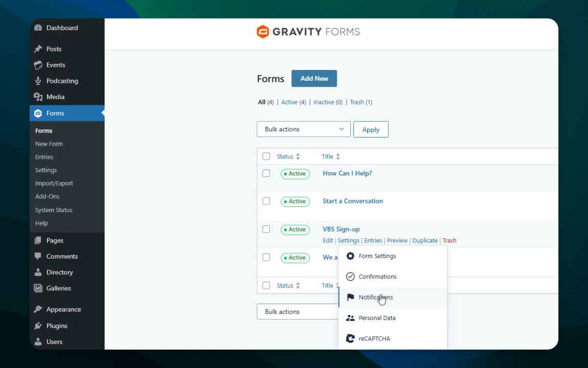Click the Podcasting microphone icon
This screenshot has width=588, height=368.
tap(38, 81)
